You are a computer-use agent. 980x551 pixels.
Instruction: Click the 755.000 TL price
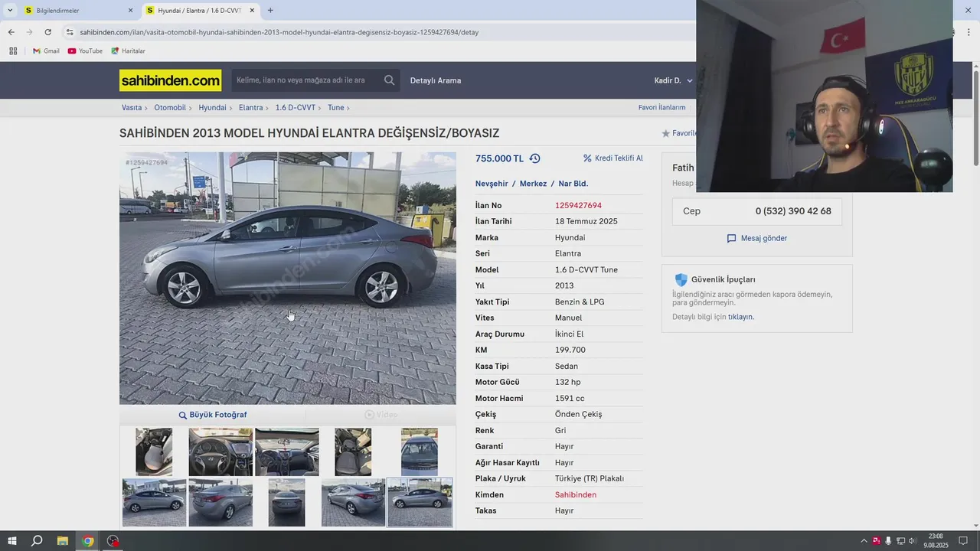click(499, 158)
